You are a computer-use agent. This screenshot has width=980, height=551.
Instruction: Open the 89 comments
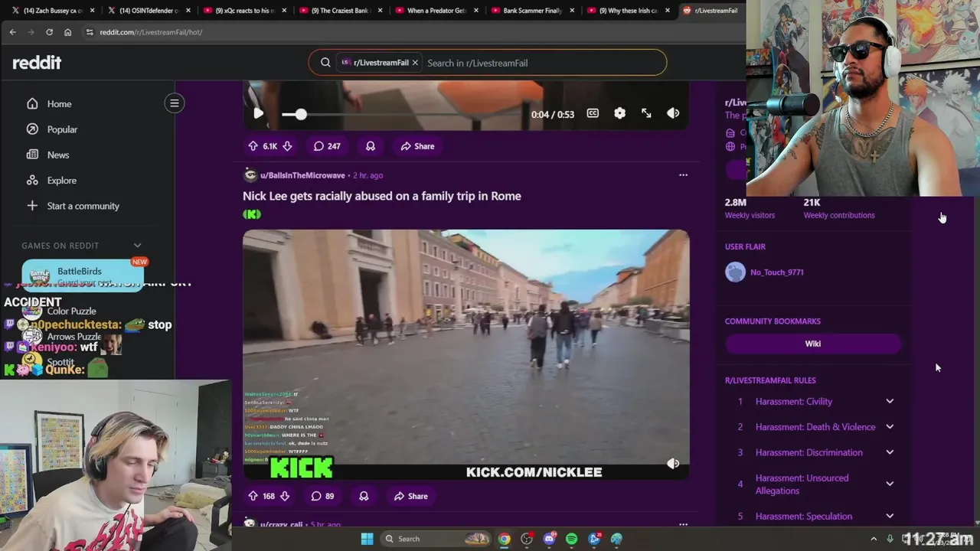coord(322,496)
